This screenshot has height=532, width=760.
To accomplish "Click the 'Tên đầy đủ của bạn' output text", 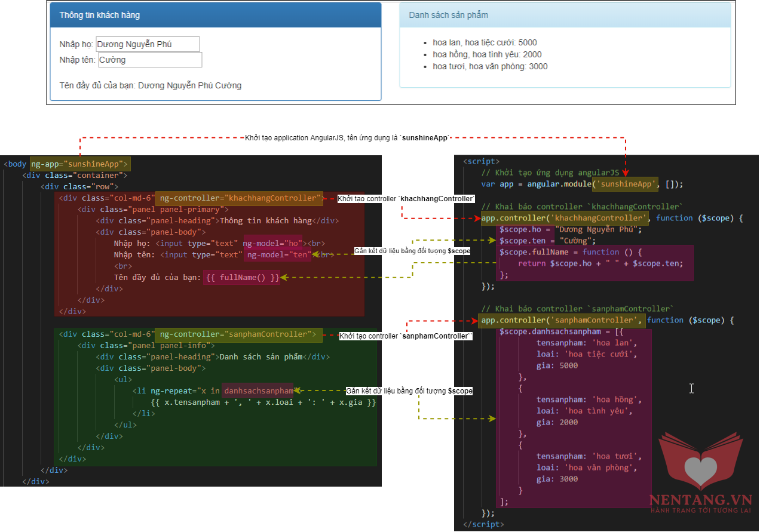I will (150, 85).
